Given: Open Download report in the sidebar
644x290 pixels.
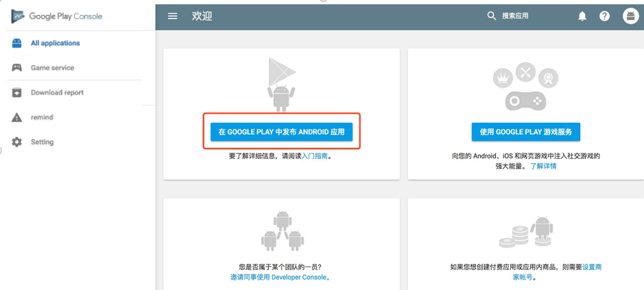Looking at the screenshot, I should [57, 93].
